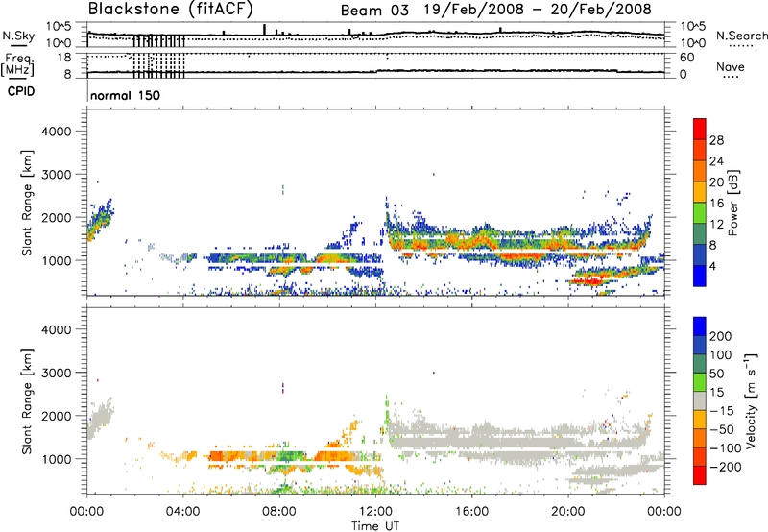Click the '4000' tick on the power panel
The height and width of the screenshot is (532, 768).
[57, 132]
